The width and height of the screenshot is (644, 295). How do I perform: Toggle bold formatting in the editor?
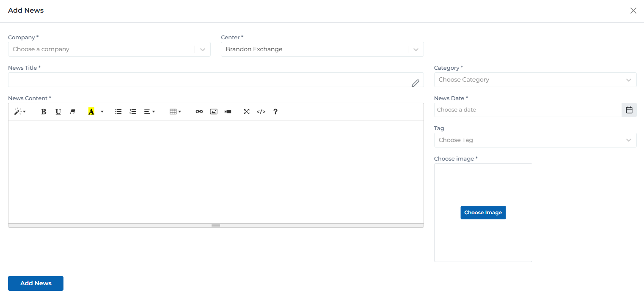click(x=44, y=111)
